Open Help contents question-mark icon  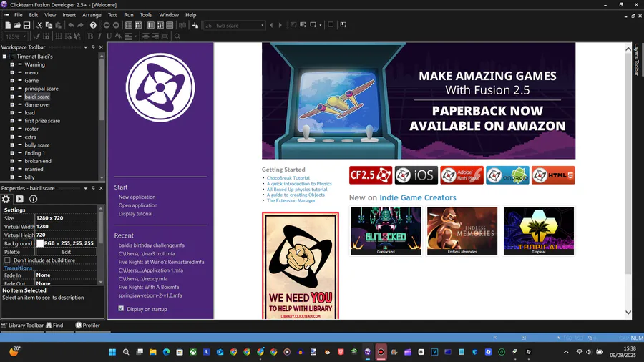tap(93, 26)
